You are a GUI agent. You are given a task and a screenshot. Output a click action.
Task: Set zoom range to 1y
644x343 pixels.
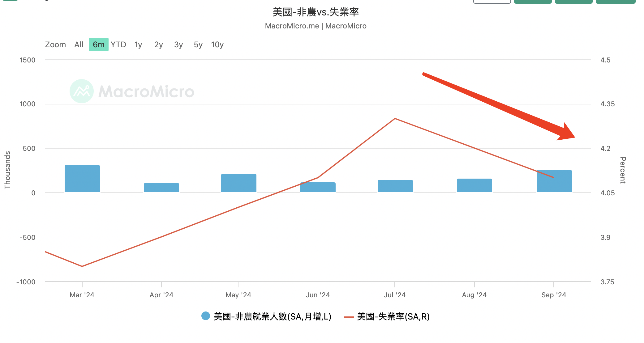point(138,45)
